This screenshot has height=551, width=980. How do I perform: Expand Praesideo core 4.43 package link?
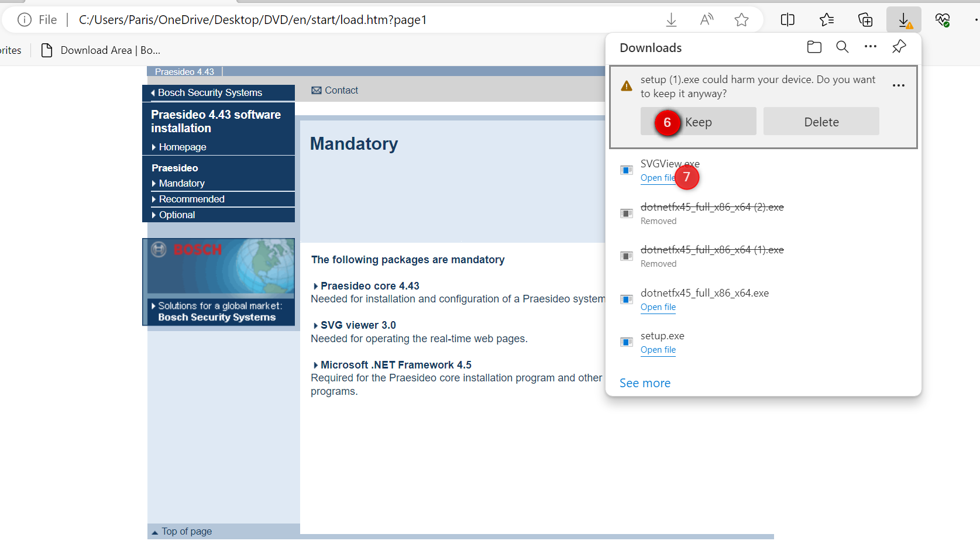point(369,286)
